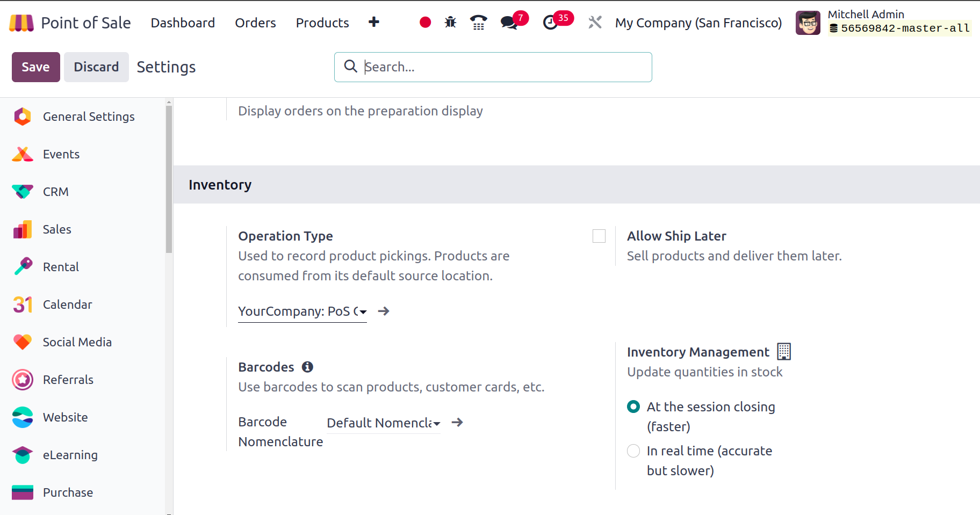Click the activities clock icon
This screenshot has height=515, width=980.
(x=551, y=23)
